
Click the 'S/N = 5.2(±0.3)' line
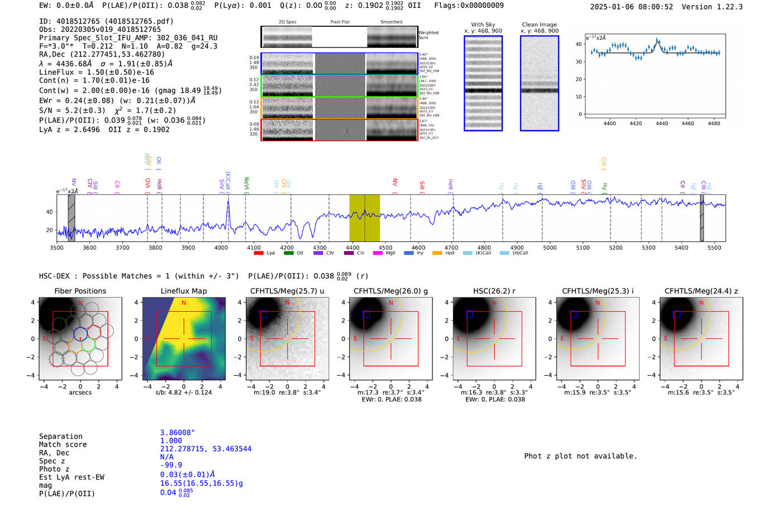point(72,111)
